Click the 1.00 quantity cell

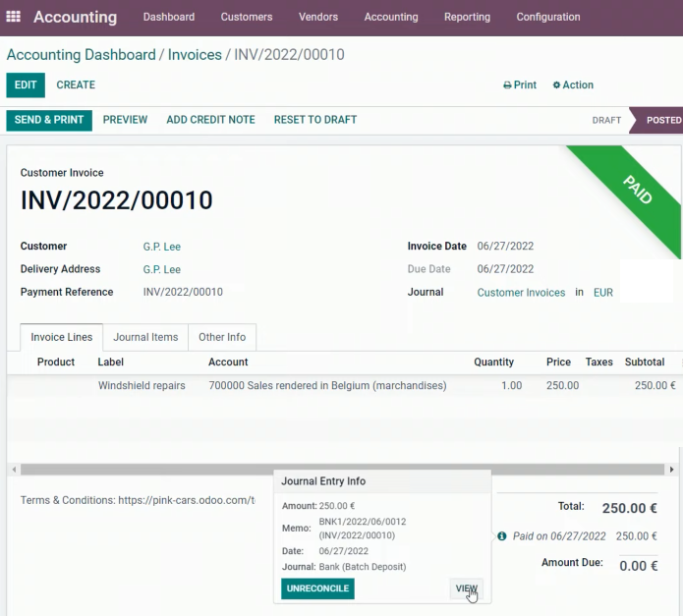pos(511,386)
